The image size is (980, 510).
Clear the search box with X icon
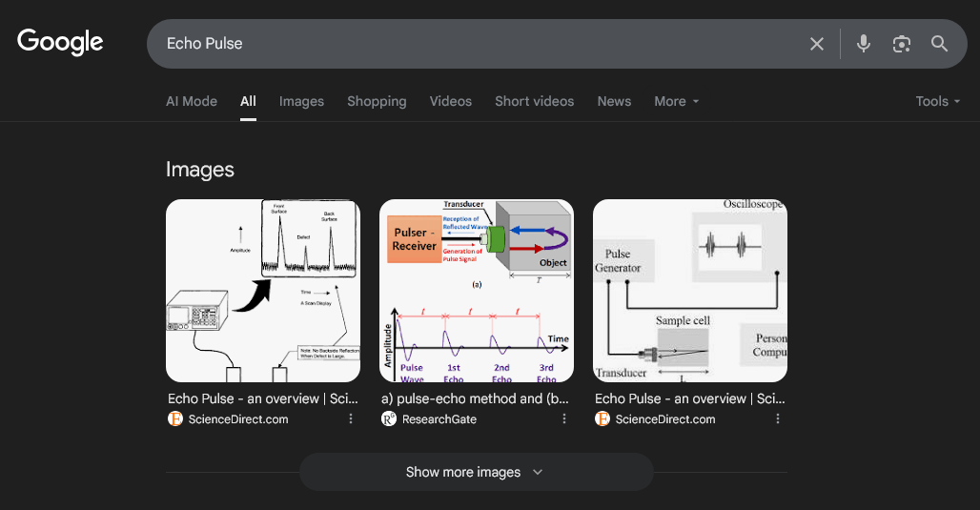coord(817,44)
